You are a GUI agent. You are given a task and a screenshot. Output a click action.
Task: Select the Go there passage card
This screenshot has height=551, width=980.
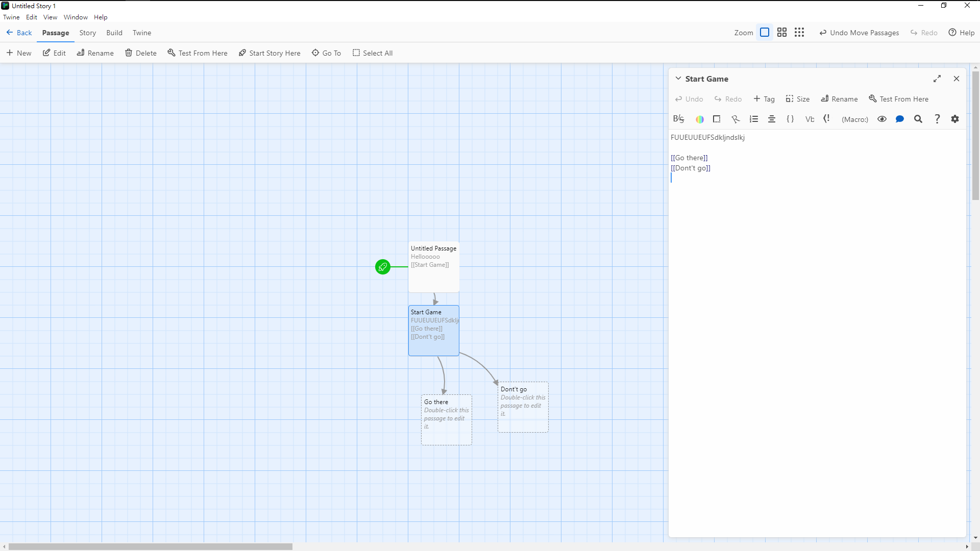pyautogui.click(x=446, y=420)
